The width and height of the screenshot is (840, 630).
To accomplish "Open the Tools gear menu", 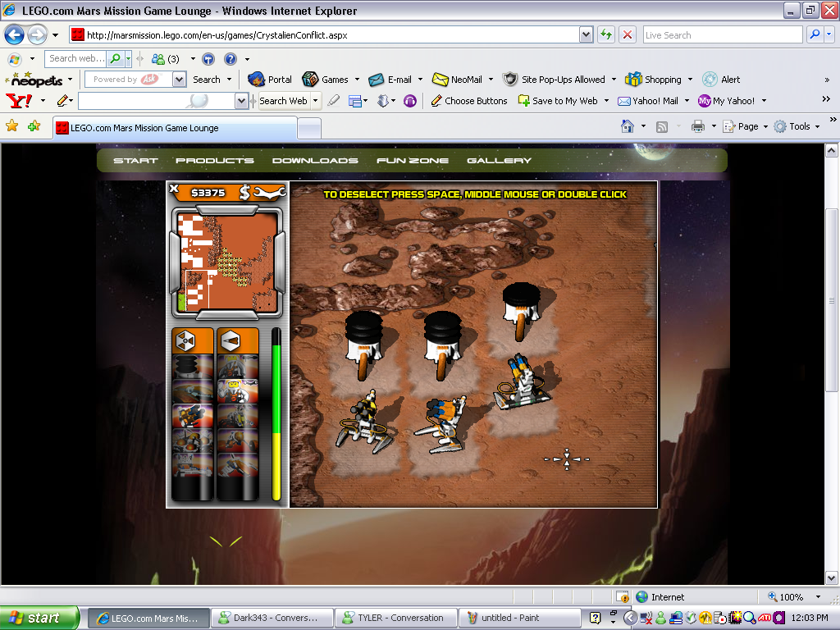I will tap(797, 126).
